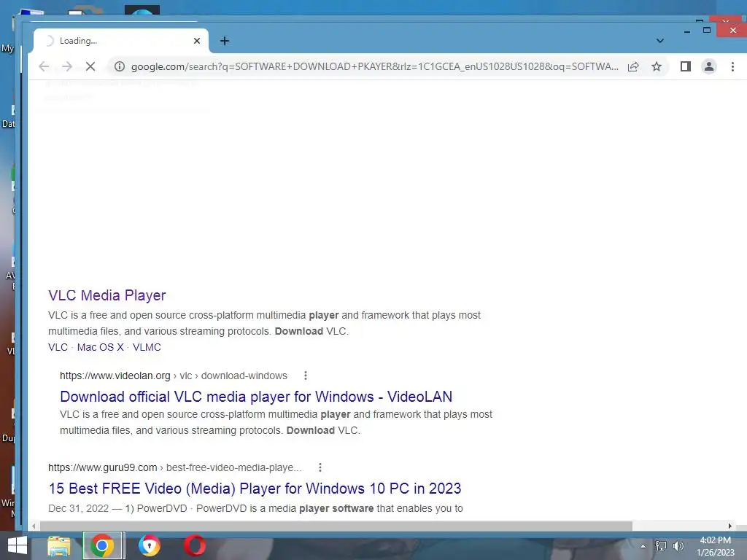The width and height of the screenshot is (747, 560).
Task: Open more options for the guru99.com result
Action: 320,467
